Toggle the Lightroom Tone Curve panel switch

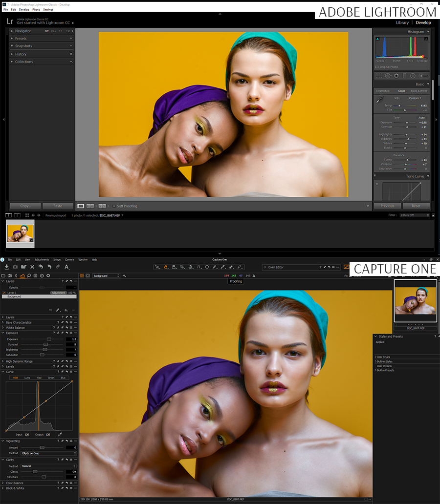[x=374, y=176]
